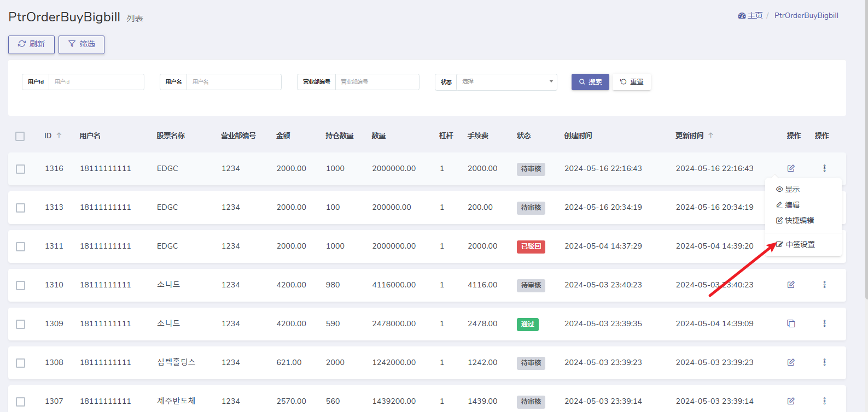Sort by the ID column arrow
The width and height of the screenshot is (868, 412).
coord(59,136)
